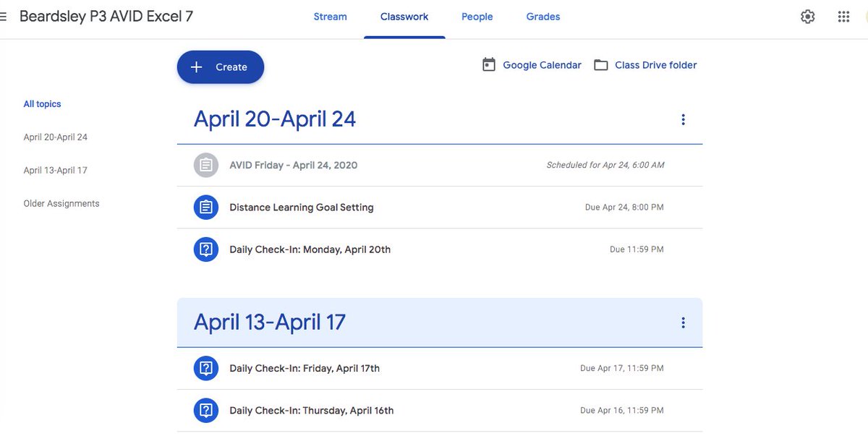868x436 pixels.
Task: Click 'Due Apr 16, 11:59 PM' text
Action: tap(622, 411)
